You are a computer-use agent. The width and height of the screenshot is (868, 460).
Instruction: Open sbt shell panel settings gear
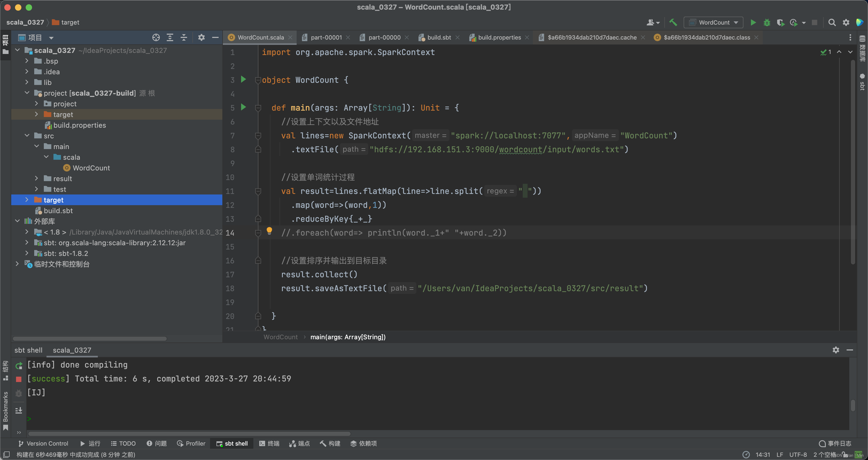[836, 350]
